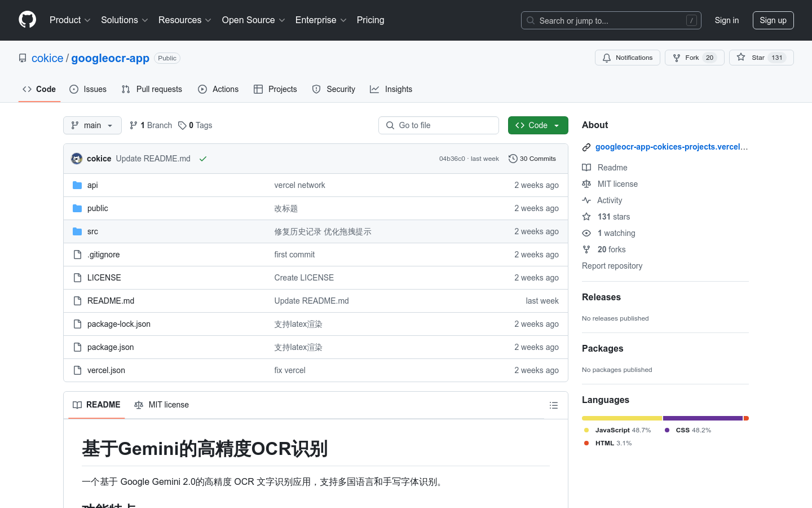This screenshot has width=812, height=508.
Task: Click the bell icon in Notifications button
Action: coord(607,58)
